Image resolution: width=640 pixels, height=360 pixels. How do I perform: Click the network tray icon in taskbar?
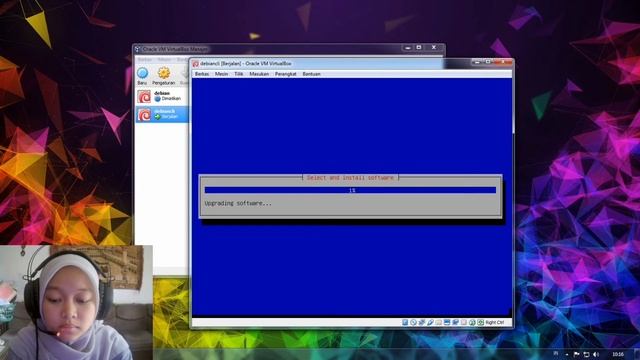586,354
